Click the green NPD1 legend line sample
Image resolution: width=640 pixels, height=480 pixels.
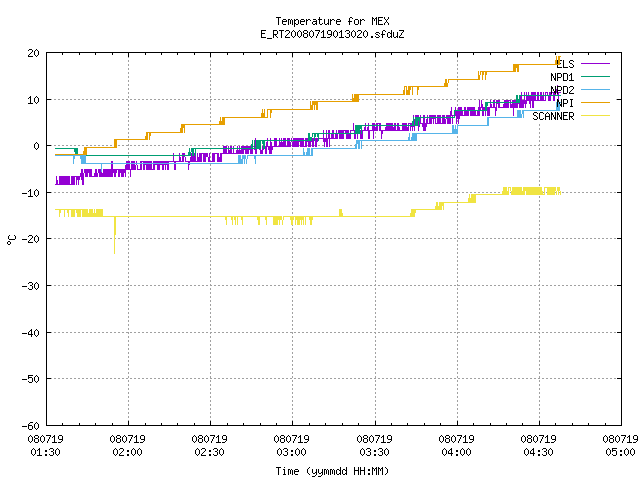596,76
